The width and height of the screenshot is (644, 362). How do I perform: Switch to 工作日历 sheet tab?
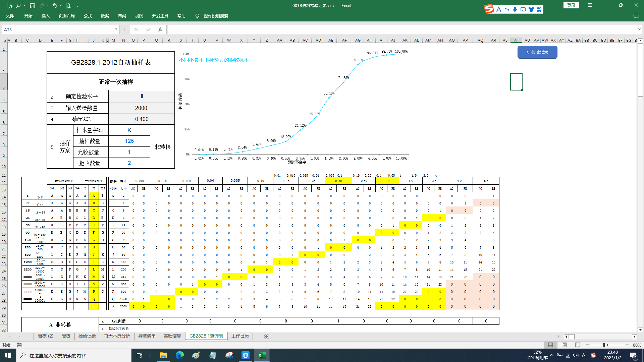click(x=240, y=336)
